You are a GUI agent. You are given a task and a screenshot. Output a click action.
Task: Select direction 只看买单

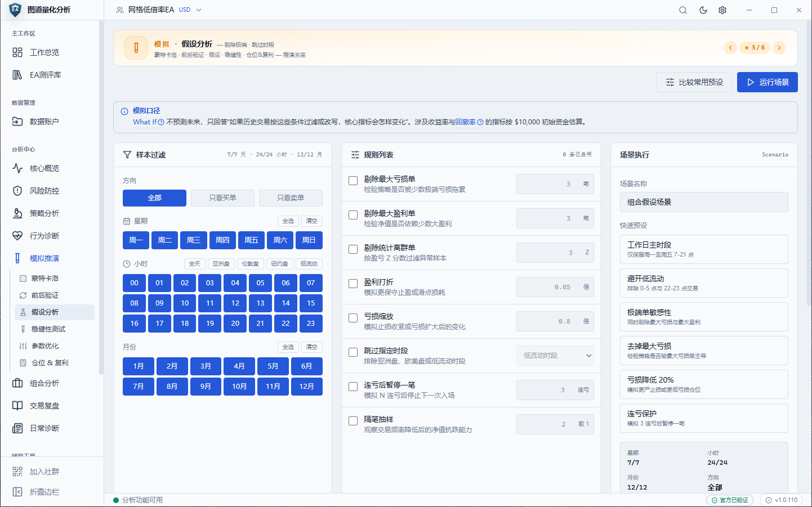[x=222, y=198]
